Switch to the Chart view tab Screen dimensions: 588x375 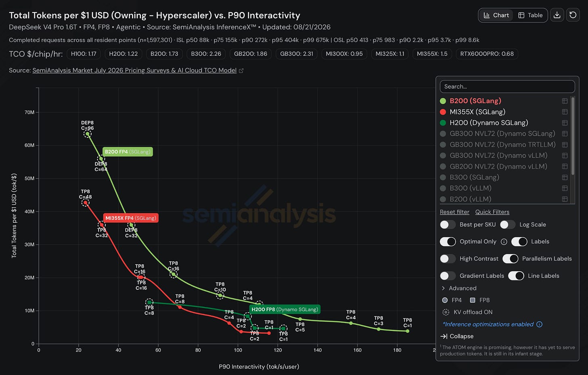(496, 15)
